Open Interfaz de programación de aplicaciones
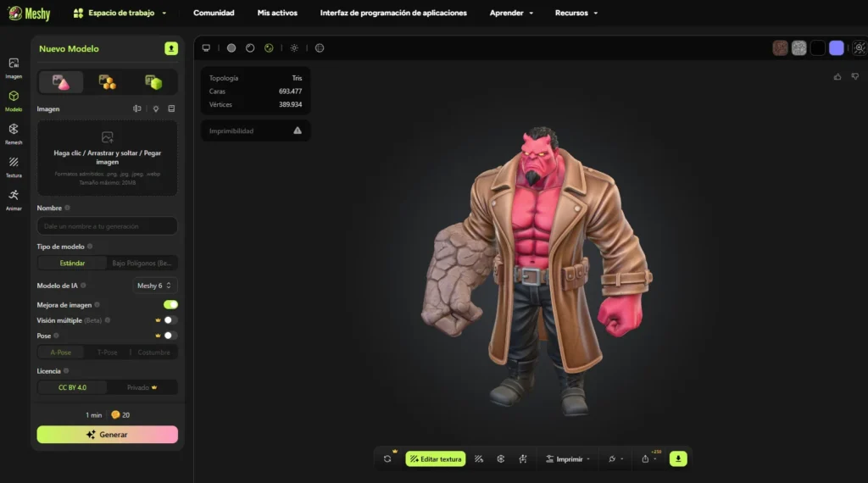This screenshot has height=483, width=868. (x=393, y=13)
